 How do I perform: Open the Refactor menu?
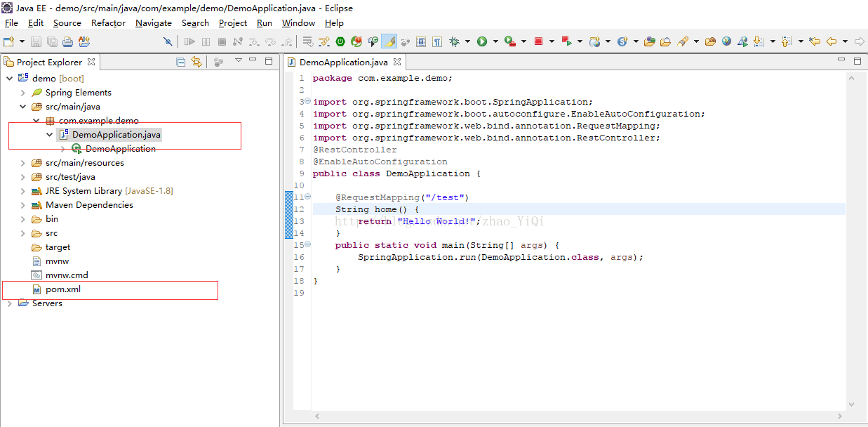click(x=109, y=23)
